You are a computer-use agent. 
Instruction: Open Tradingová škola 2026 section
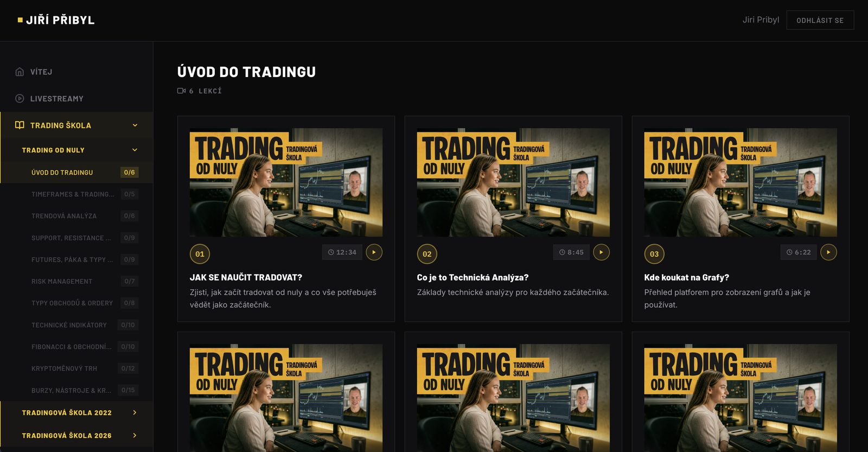click(x=76, y=436)
